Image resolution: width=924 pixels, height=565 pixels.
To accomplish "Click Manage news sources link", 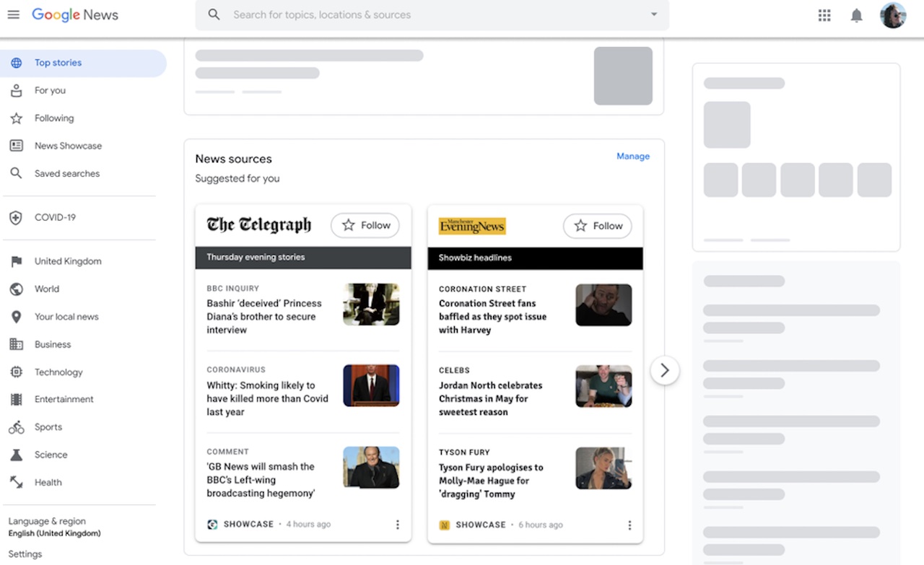I will click(x=633, y=156).
